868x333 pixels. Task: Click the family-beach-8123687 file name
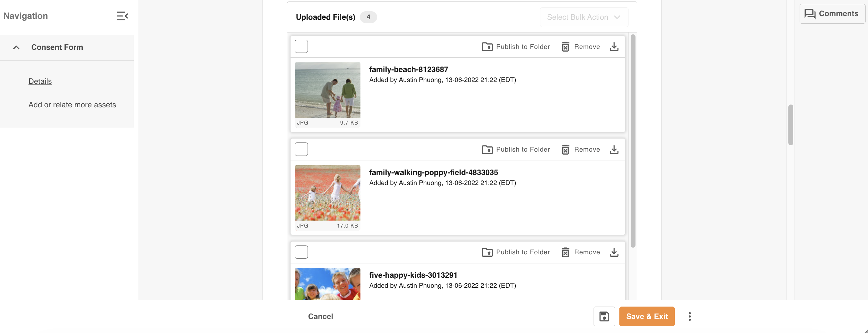coord(409,69)
